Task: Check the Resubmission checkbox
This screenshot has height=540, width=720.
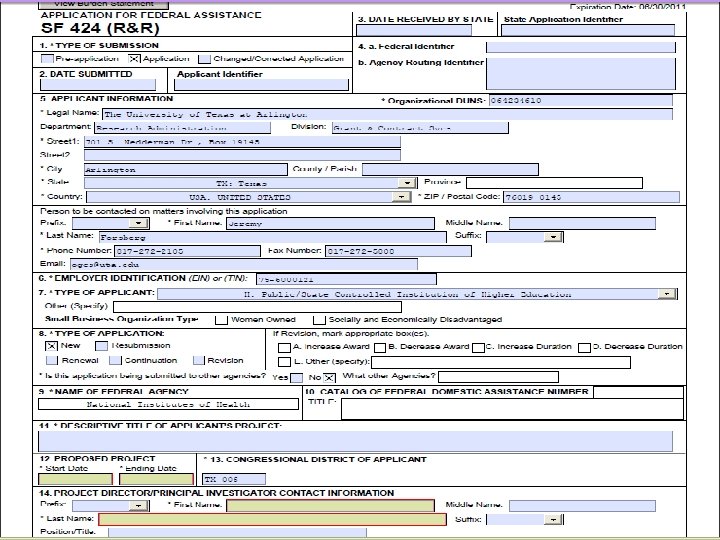Action: [x=101, y=346]
